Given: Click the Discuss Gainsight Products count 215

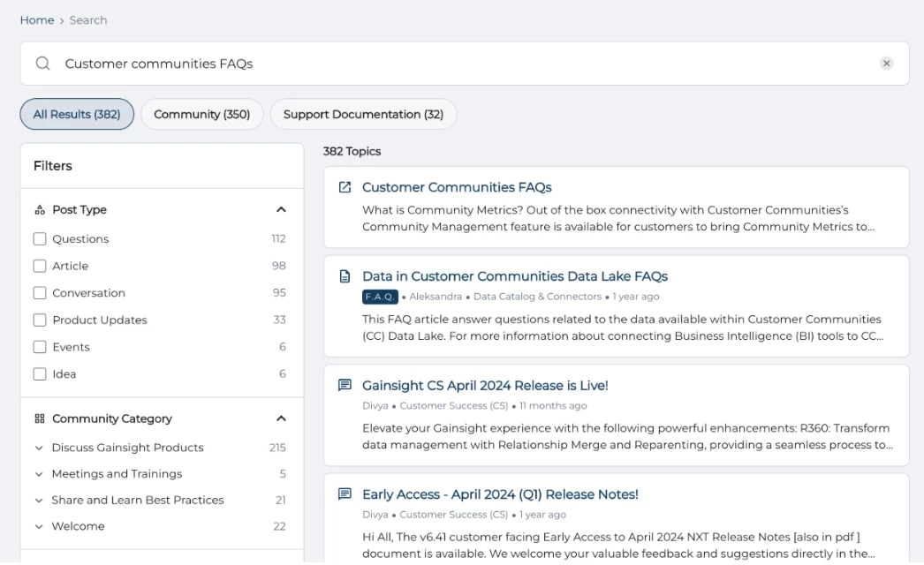Looking at the screenshot, I should 277,448.
